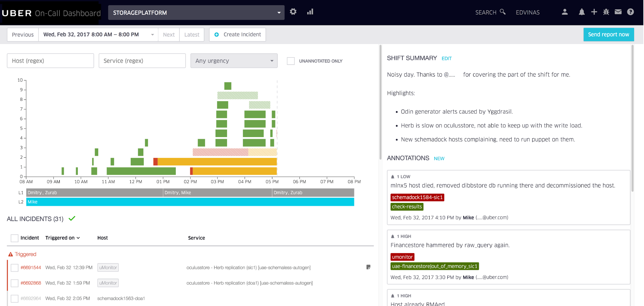Jump to Latest shift

pyautogui.click(x=192, y=35)
